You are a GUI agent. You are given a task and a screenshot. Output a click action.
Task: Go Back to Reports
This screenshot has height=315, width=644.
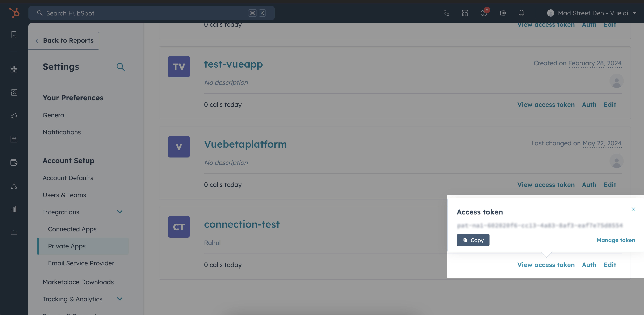click(x=64, y=40)
